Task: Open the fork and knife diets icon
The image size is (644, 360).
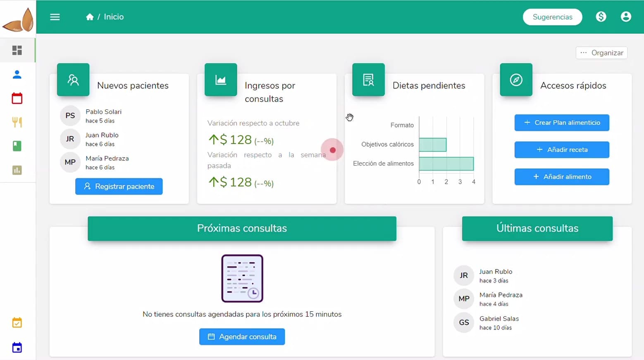Action: [17, 122]
